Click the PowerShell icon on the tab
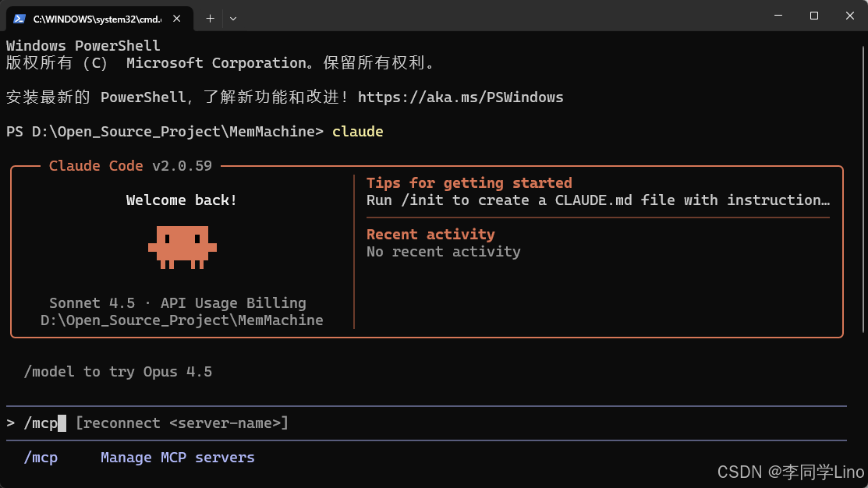This screenshot has height=488, width=868. [x=19, y=19]
